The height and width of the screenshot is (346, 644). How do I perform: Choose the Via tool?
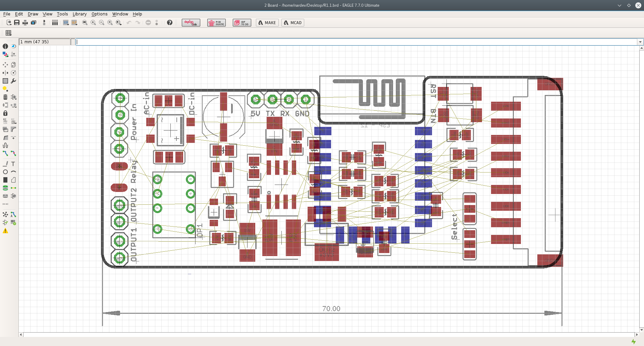coord(5,188)
